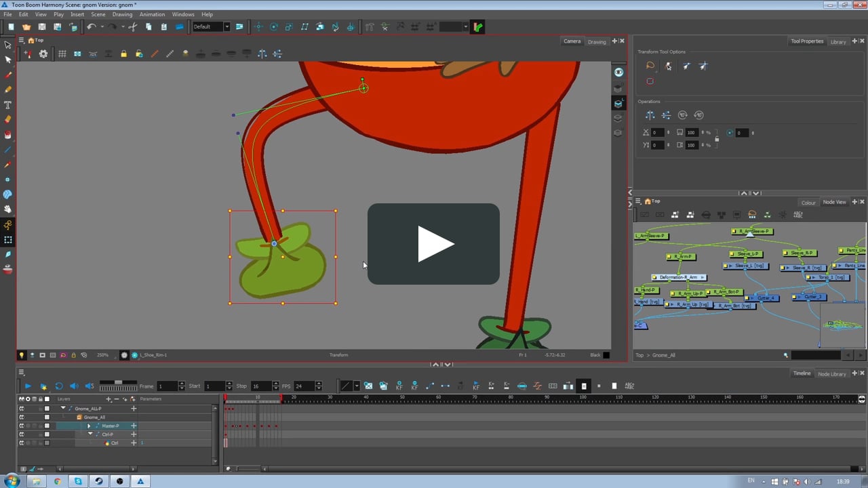Select the Deformation-R_Arm node in Node View
The width and height of the screenshot is (868, 488).
tap(679, 277)
